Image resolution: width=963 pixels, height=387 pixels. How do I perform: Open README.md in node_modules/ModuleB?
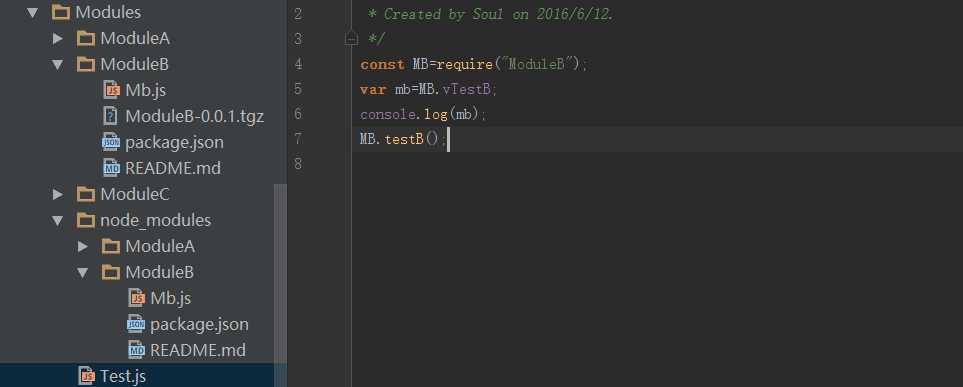click(x=198, y=350)
